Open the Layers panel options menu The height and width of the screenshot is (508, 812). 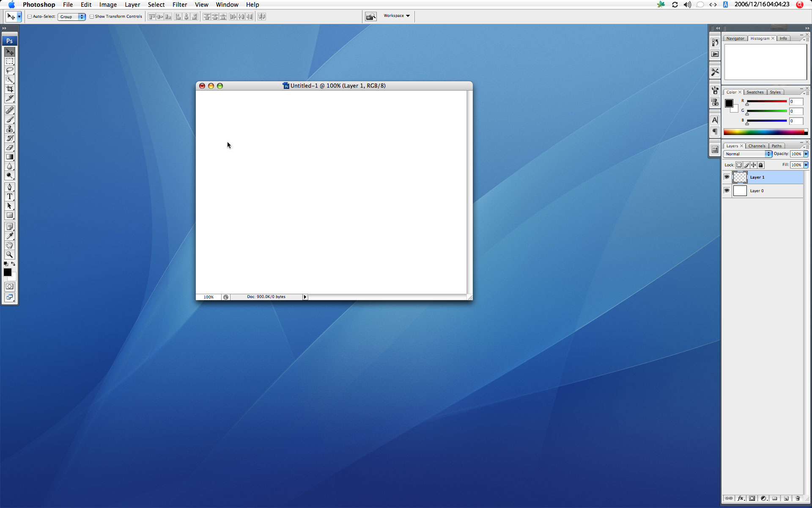[x=806, y=146]
